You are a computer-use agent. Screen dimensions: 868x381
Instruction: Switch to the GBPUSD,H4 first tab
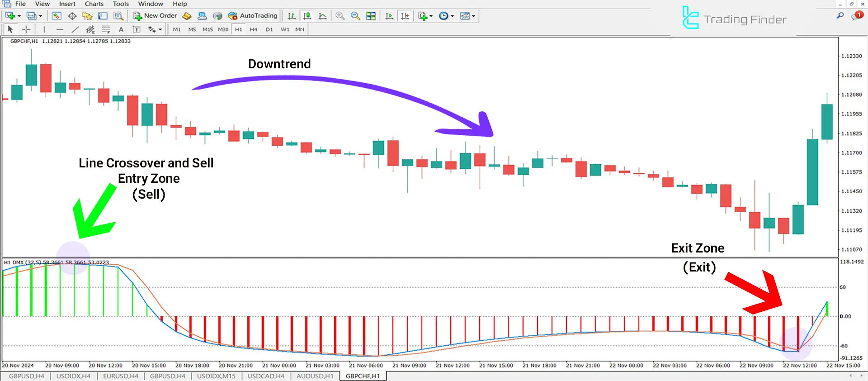point(26,376)
